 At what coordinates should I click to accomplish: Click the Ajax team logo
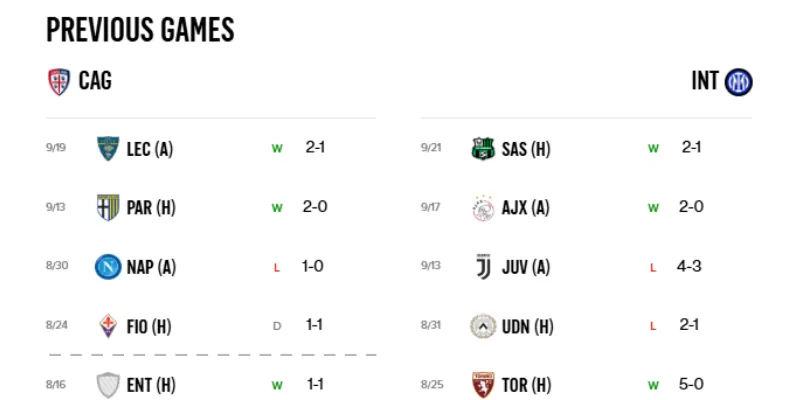pos(483,208)
